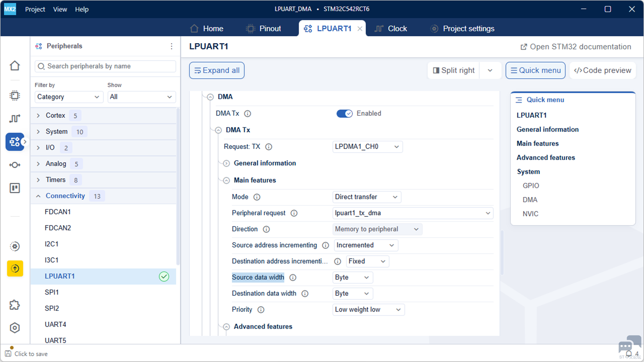
Task: Toggle the DMA Tx Enabled switch
Action: tap(345, 114)
